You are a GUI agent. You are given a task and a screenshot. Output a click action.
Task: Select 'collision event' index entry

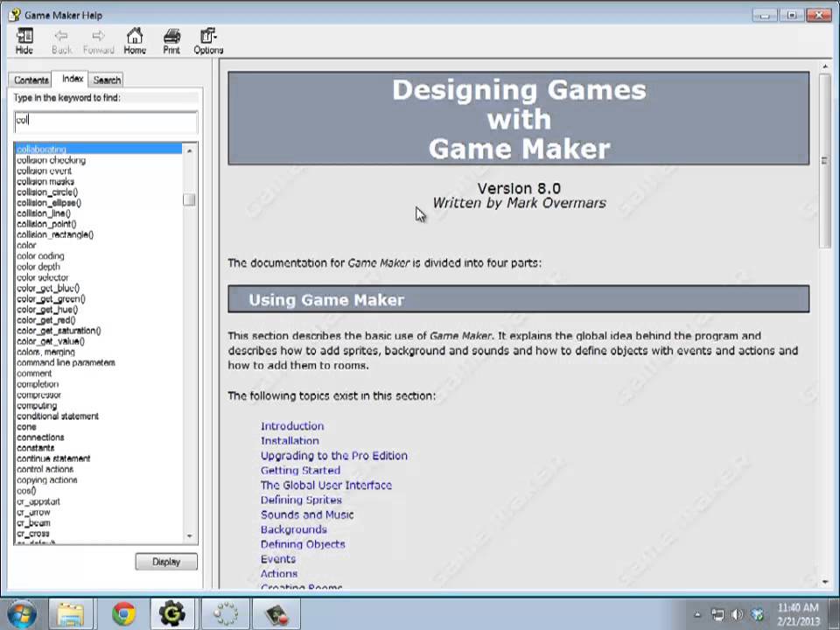point(44,171)
